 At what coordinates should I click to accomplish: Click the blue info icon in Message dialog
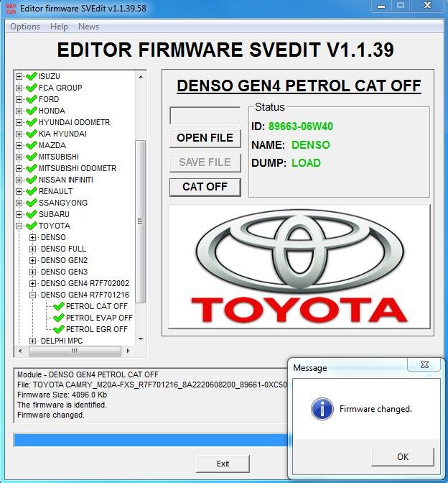pyautogui.click(x=322, y=409)
